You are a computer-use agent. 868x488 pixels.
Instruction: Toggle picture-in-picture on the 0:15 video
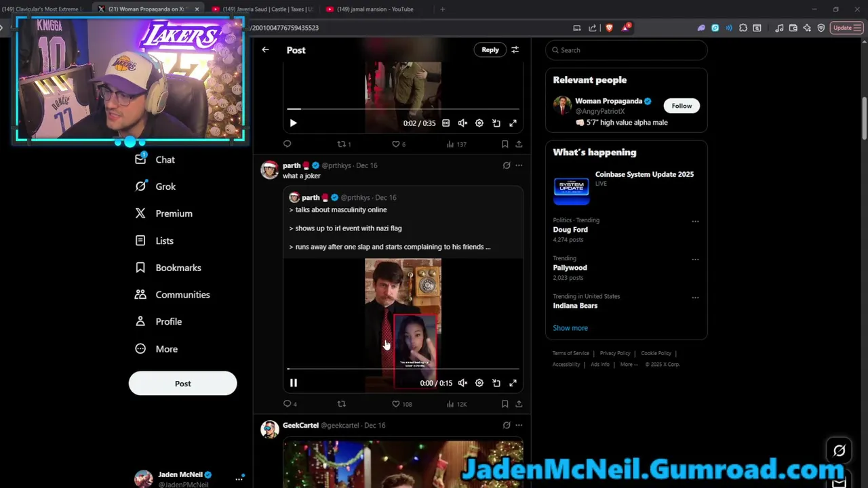coord(496,383)
